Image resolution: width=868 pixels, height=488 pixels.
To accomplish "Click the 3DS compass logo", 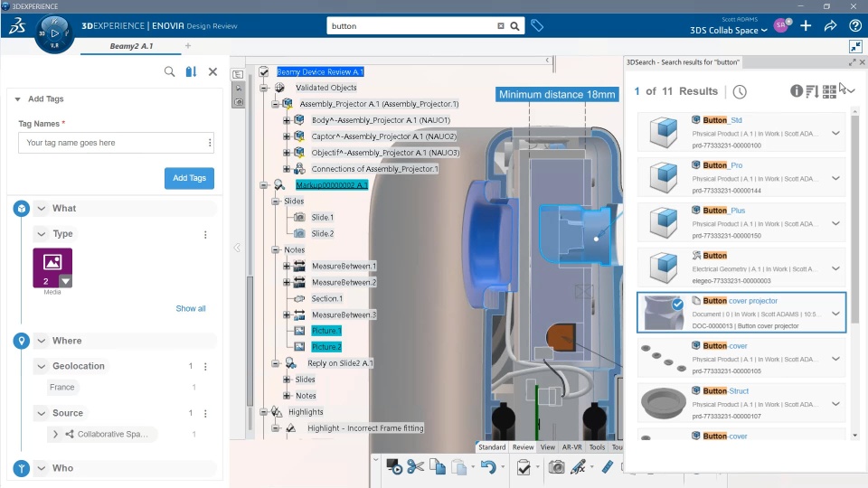I will 54,33.
